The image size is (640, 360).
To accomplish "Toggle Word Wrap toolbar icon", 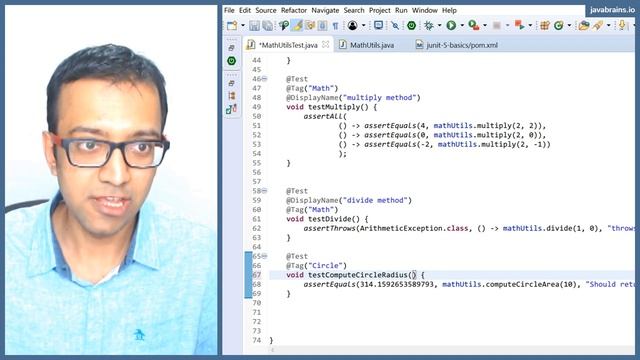I will (310, 26).
